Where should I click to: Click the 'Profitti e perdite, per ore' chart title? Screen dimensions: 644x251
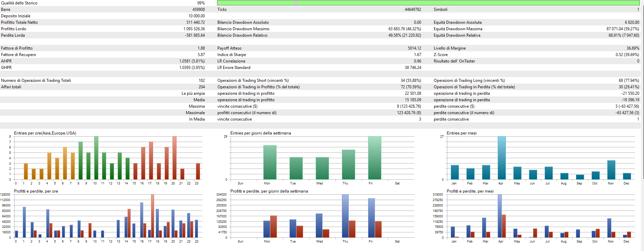[x=36, y=191]
